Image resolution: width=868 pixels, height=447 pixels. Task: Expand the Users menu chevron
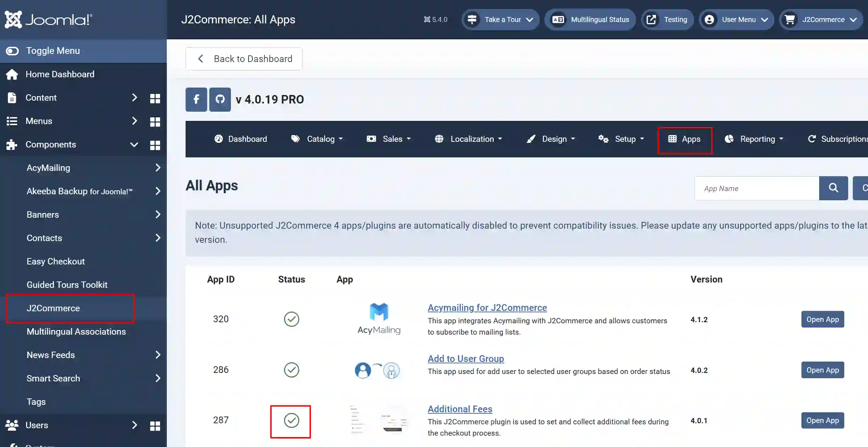(x=134, y=425)
